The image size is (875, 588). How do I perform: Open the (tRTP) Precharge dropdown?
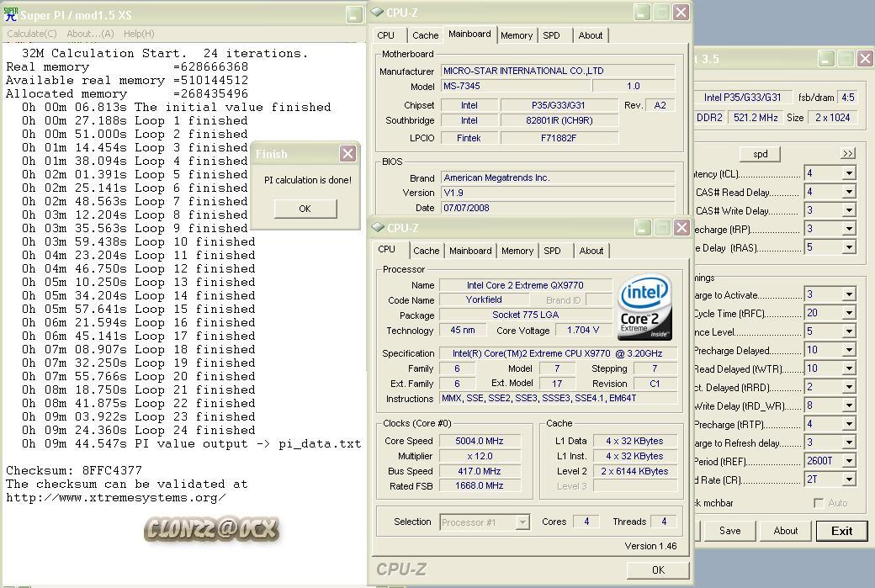(849, 424)
